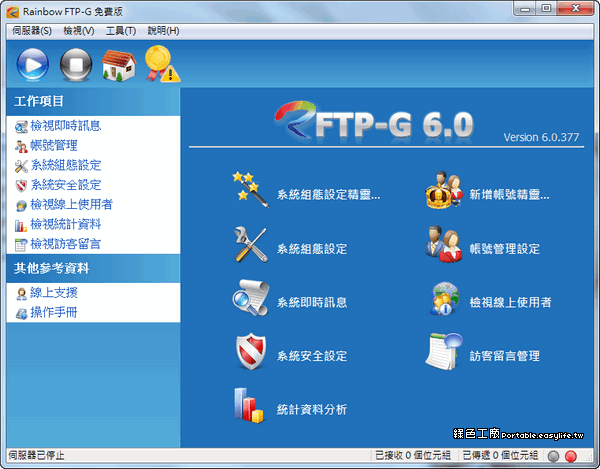Viewport: 600px width, 469px height.
Task: Open the 工具(T) menu
Action: tap(121, 31)
